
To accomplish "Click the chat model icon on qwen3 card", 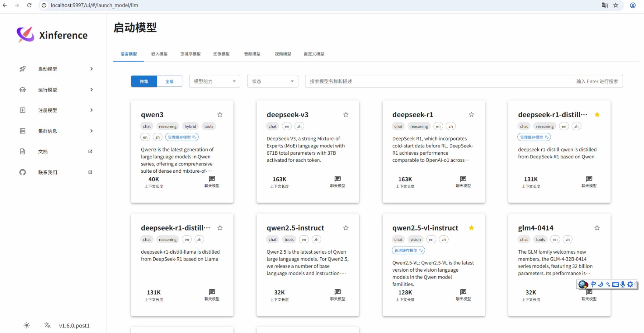I will [212, 179].
